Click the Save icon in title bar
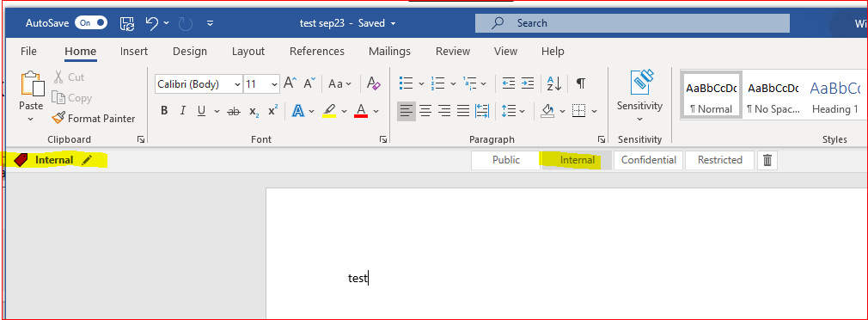 127,23
